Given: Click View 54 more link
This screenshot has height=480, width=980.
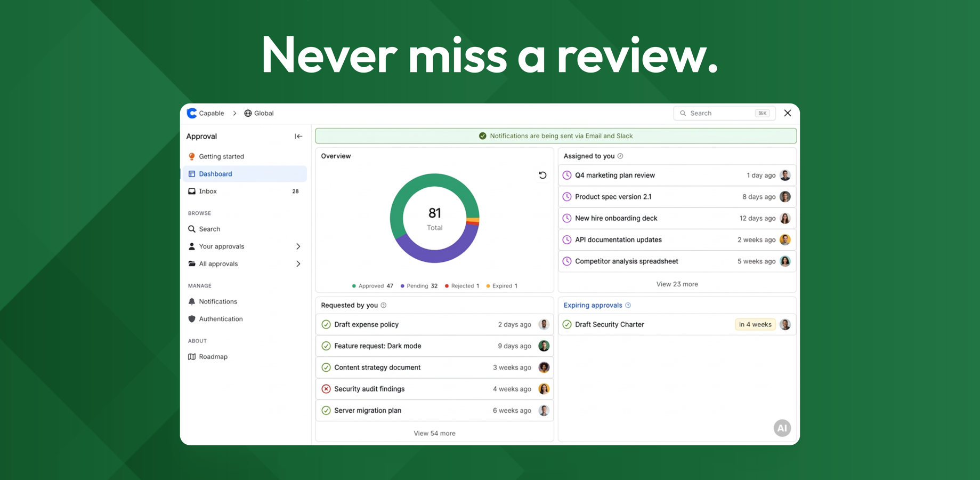Looking at the screenshot, I should coord(434,433).
